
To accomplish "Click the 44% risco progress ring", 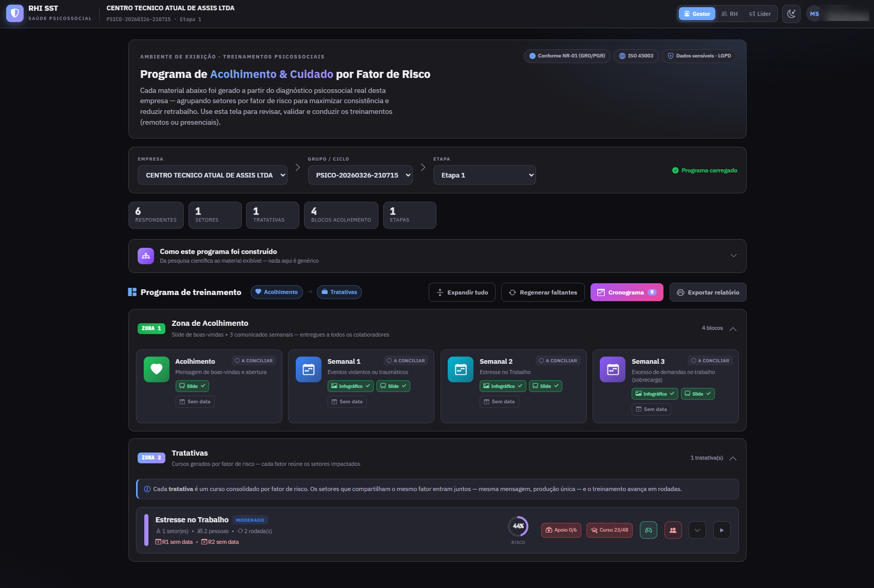I will [518, 526].
